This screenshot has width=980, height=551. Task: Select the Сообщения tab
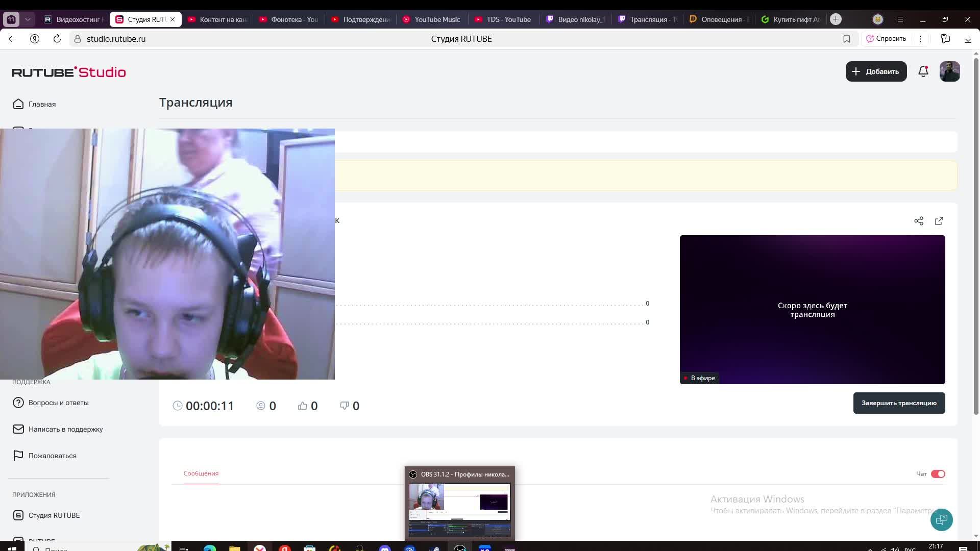point(201,473)
